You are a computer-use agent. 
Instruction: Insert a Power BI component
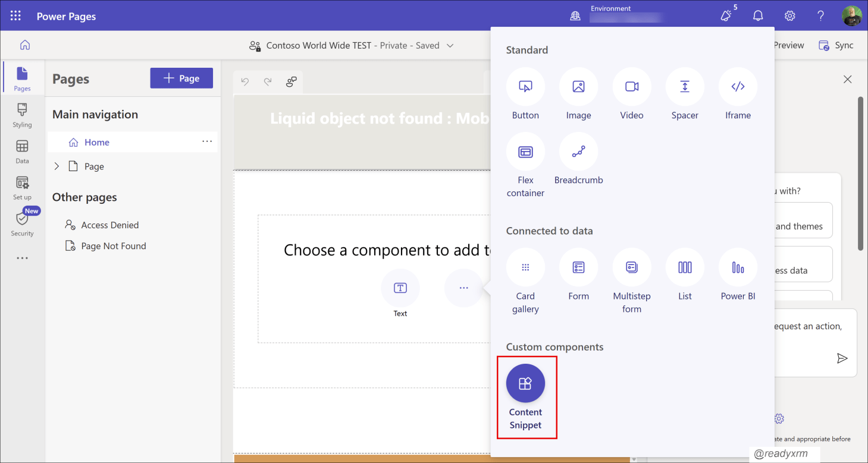(738, 275)
